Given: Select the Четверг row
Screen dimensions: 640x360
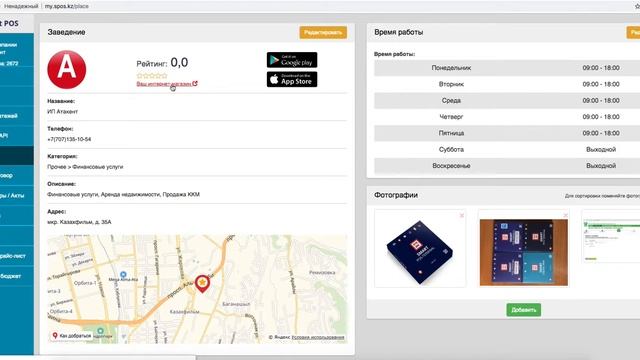Looking at the screenshot, I should (x=507, y=117).
